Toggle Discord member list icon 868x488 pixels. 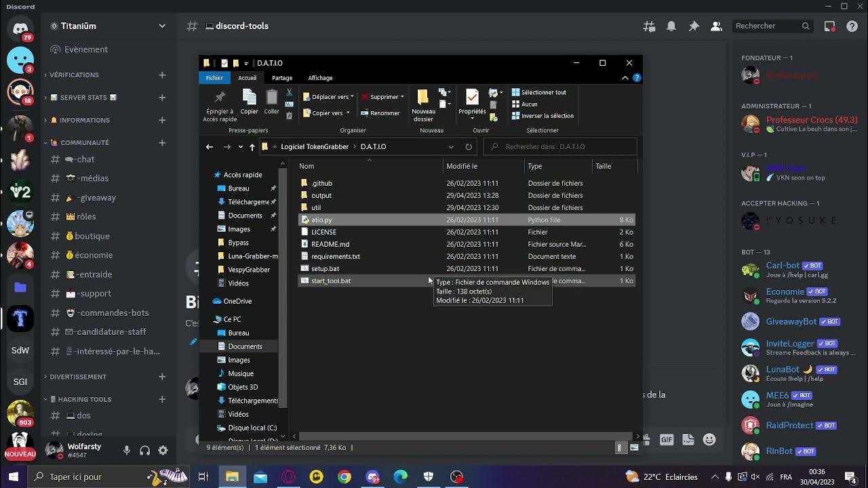tap(716, 26)
